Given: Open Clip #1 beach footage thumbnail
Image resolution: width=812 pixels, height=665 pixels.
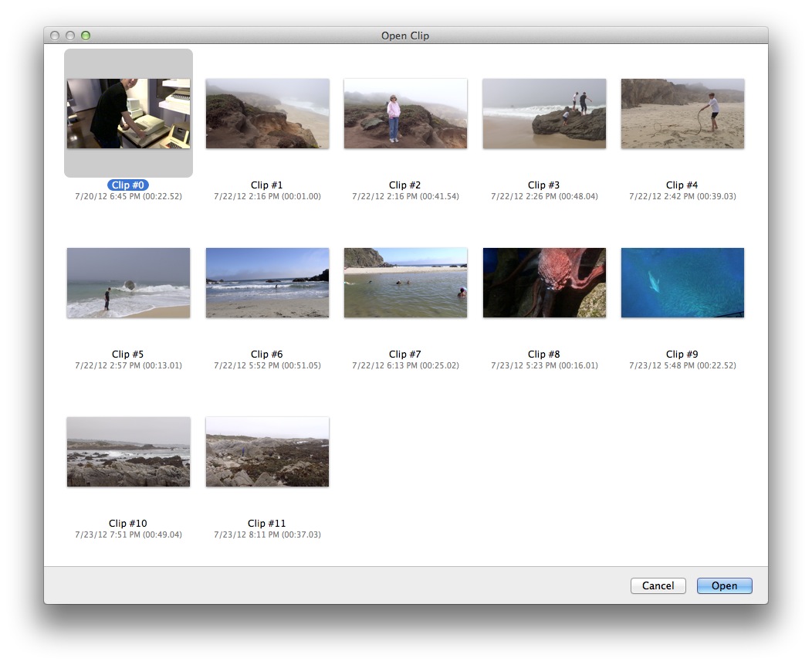Looking at the screenshot, I should pos(266,113).
